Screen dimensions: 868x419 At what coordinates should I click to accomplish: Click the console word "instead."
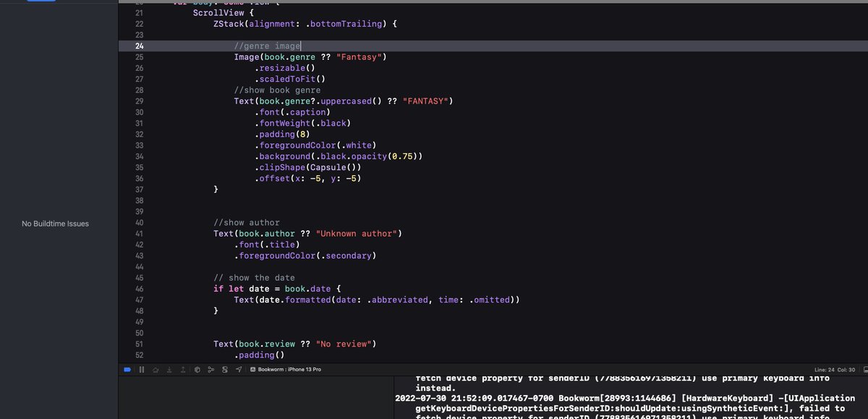(435, 388)
